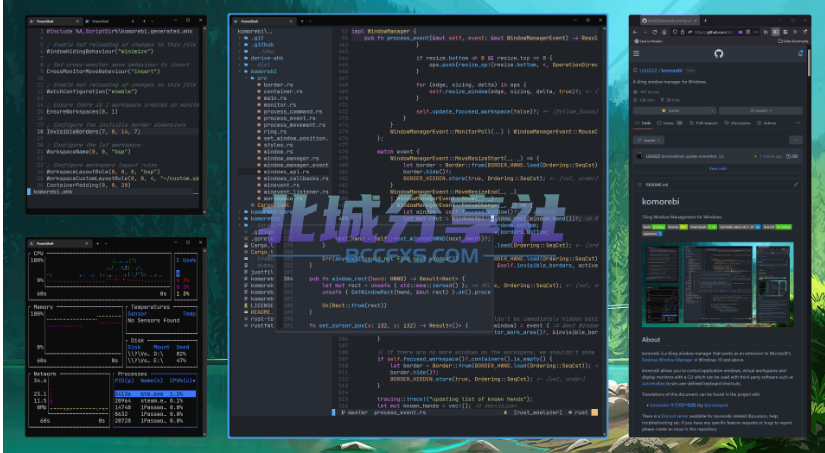Screen dimensions: 825x453
Task: Open a new tab in the browser window
Action: [706, 21]
